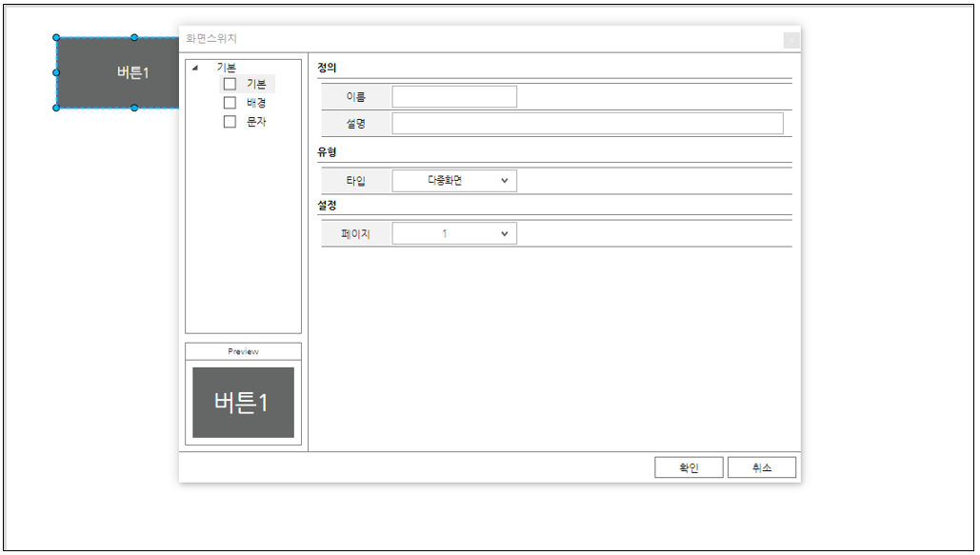980x555 pixels.
Task: Close the 화면스위치 dialog
Action: 791,40
